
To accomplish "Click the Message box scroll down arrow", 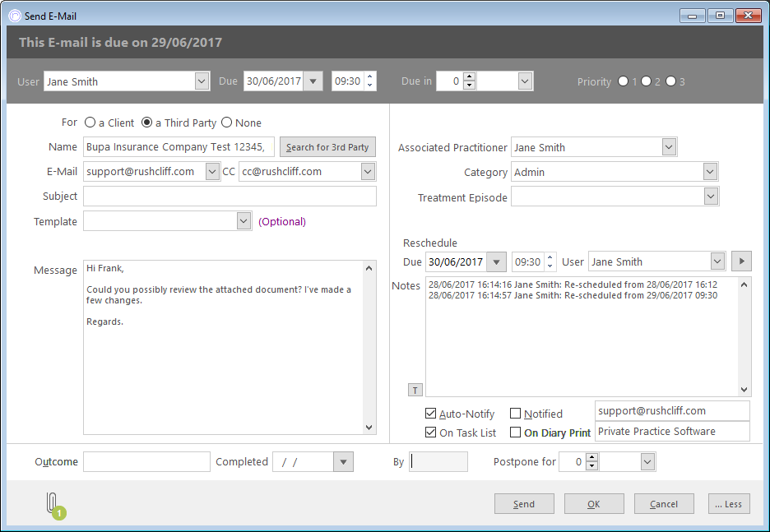I will coord(369,428).
